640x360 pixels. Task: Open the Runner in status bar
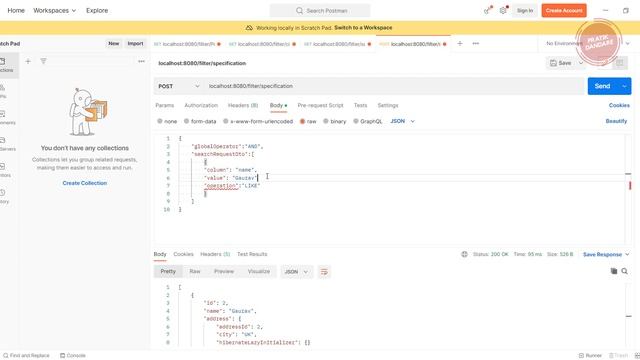click(590, 356)
